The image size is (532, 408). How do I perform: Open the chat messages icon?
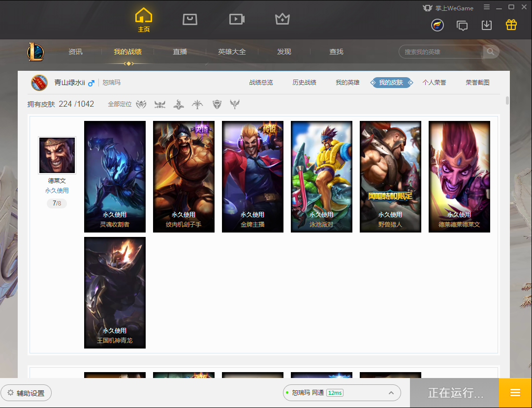click(462, 26)
